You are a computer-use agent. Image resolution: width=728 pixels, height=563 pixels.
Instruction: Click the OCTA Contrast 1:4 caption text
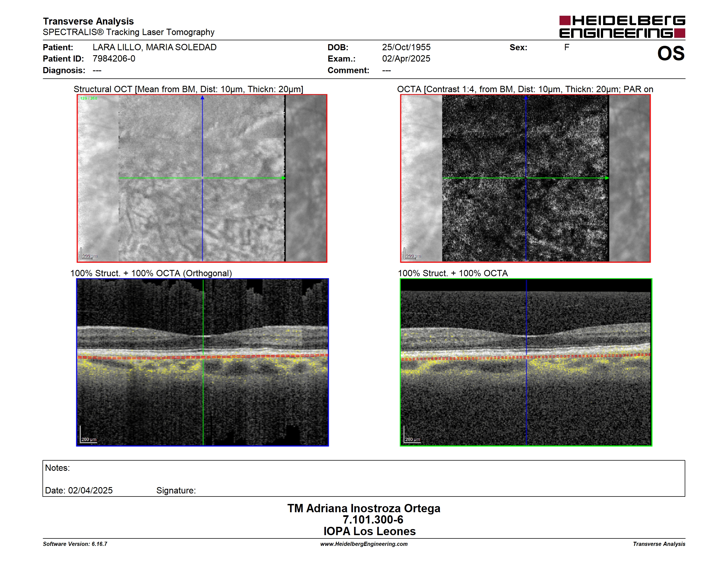point(525,89)
